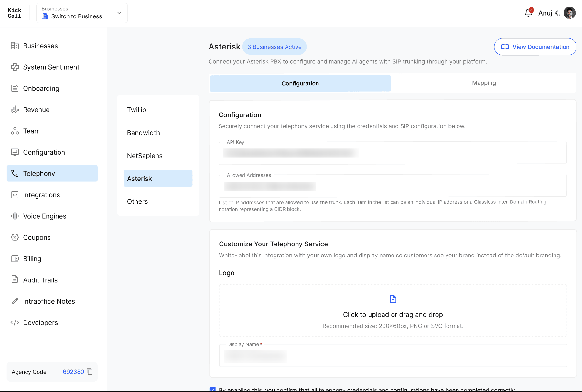Select Twillio telephony provider

(158, 110)
